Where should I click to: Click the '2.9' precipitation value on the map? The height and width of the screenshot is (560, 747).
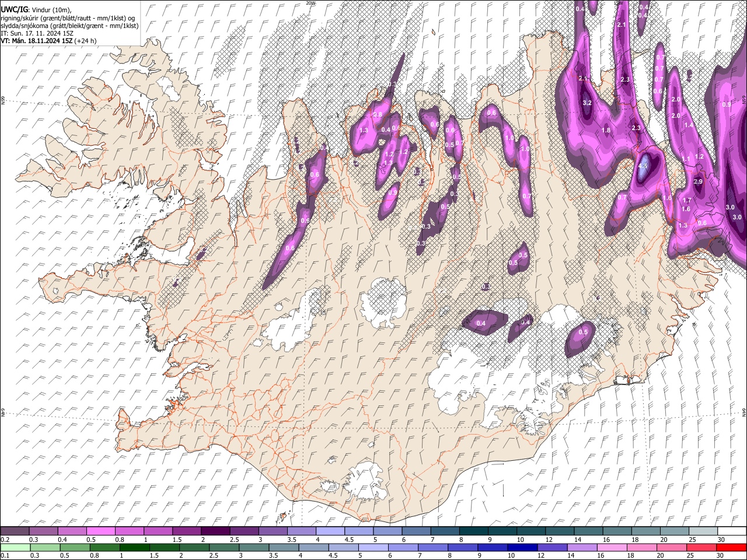click(x=698, y=182)
